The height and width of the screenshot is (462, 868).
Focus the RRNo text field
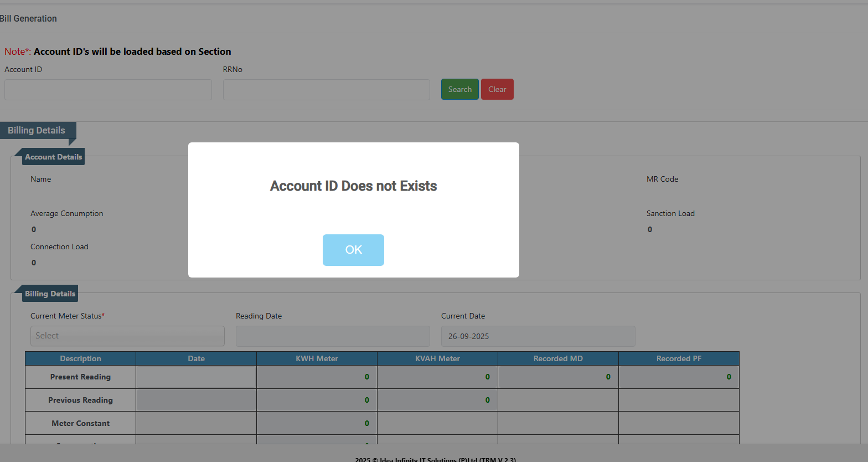point(326,90)
